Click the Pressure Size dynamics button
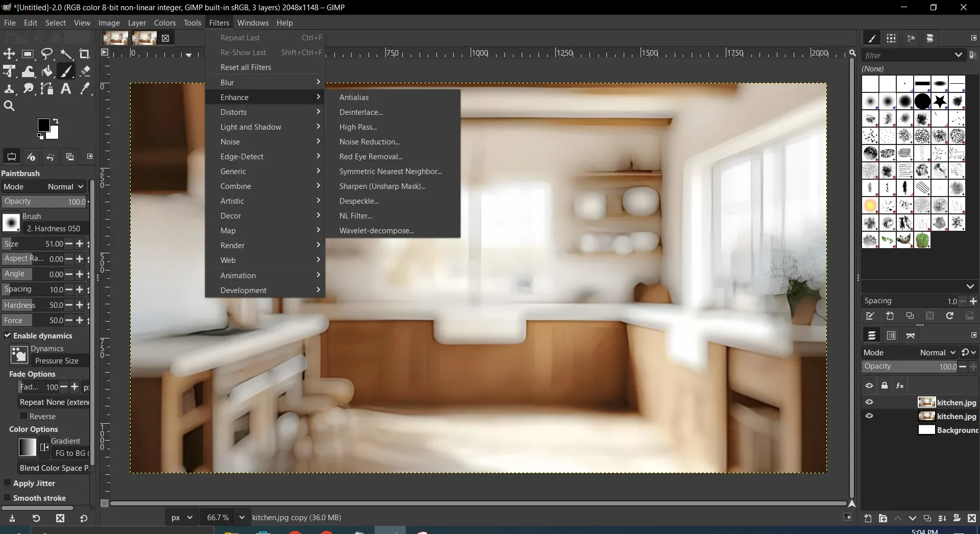Screen dimensions: 980x534 click(x=59, y=361)
